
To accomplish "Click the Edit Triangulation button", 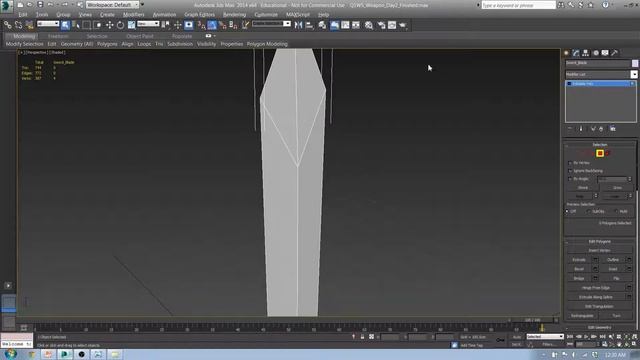I will (599, 307).
